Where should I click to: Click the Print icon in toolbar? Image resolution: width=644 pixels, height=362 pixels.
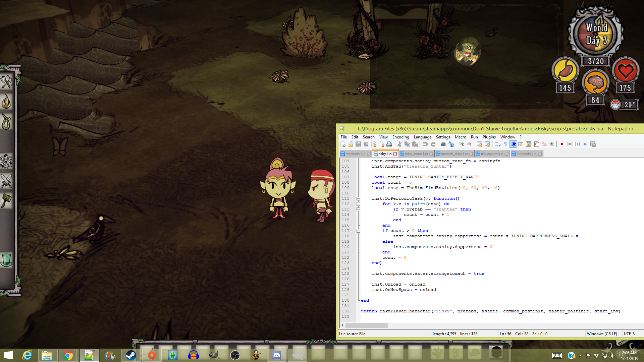(x=389, y=144)
